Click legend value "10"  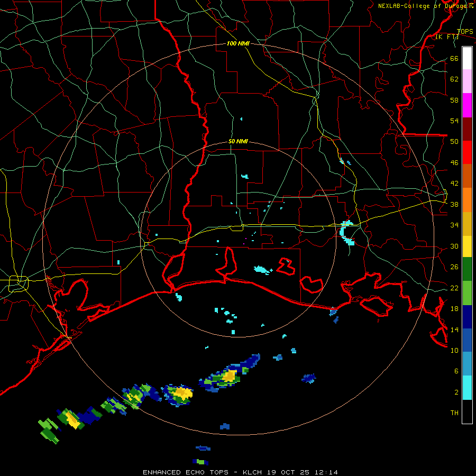[x=454, y=350]
